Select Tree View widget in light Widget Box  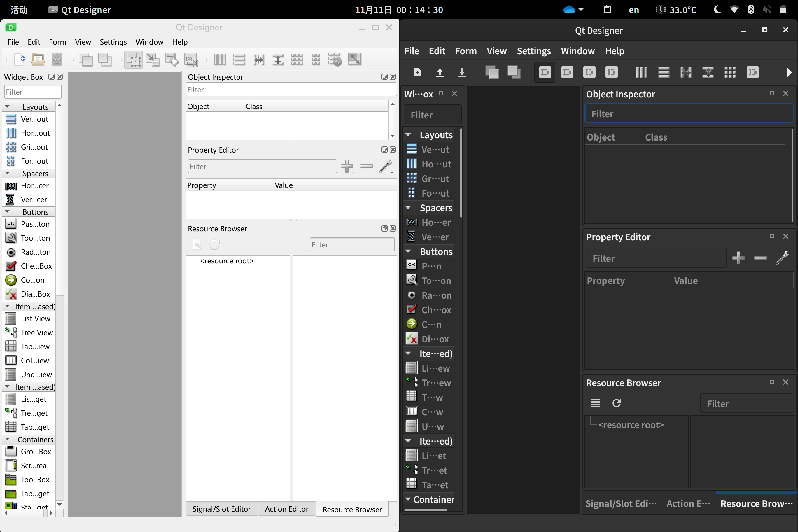(x=29, y=332)
